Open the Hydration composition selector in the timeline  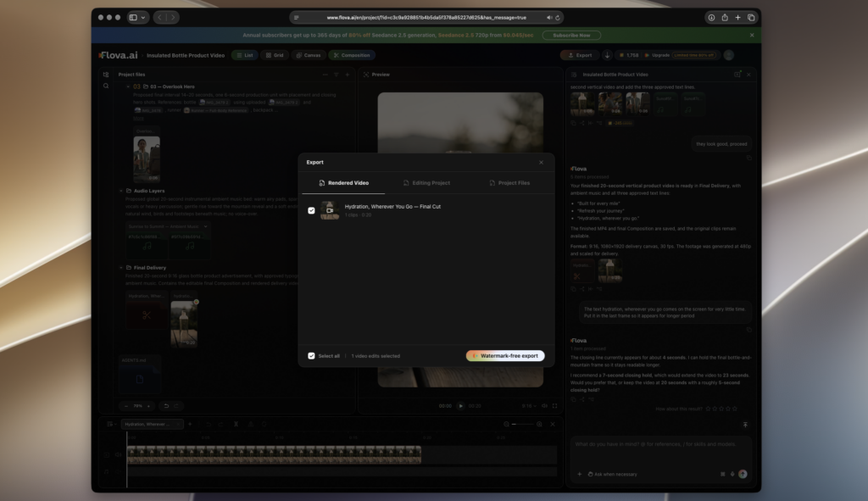coord(152,424)
